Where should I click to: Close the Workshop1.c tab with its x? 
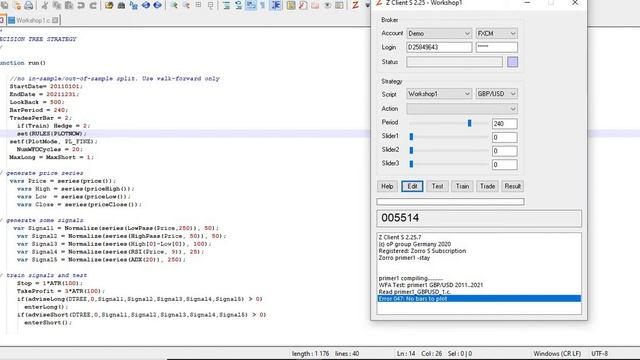(x=55, y=20)
